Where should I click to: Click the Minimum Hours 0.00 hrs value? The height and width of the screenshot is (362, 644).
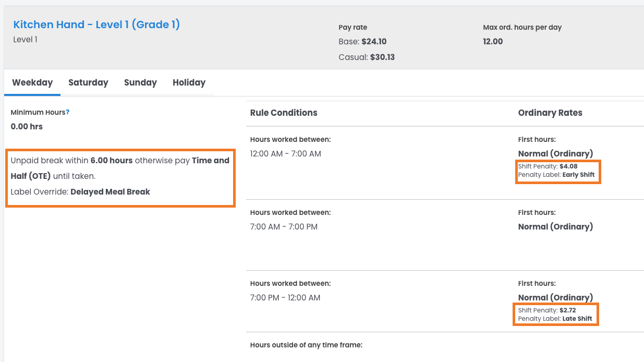[27, 126]
